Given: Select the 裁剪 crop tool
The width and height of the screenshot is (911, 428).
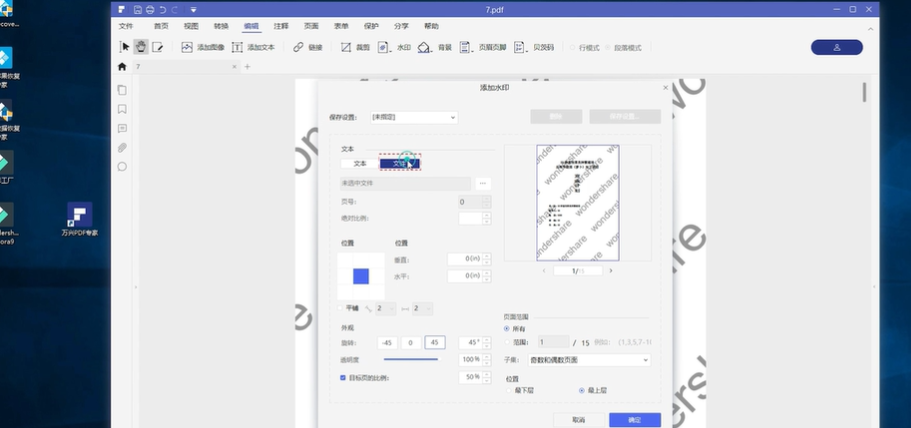Looking at the screenshot, I should [x=355, y=48].
